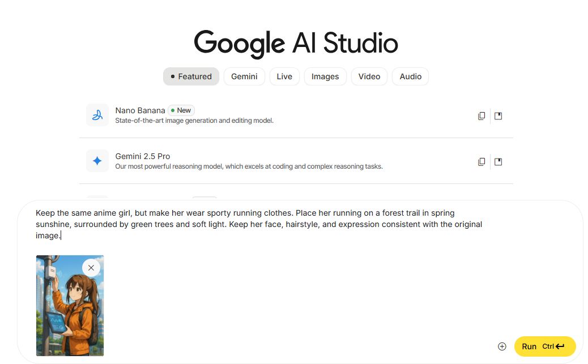The height and width of the screenshot is (364, 588).
Task: Choose the Gemini 2.5 Pro model title
Action: click(143, 156)
